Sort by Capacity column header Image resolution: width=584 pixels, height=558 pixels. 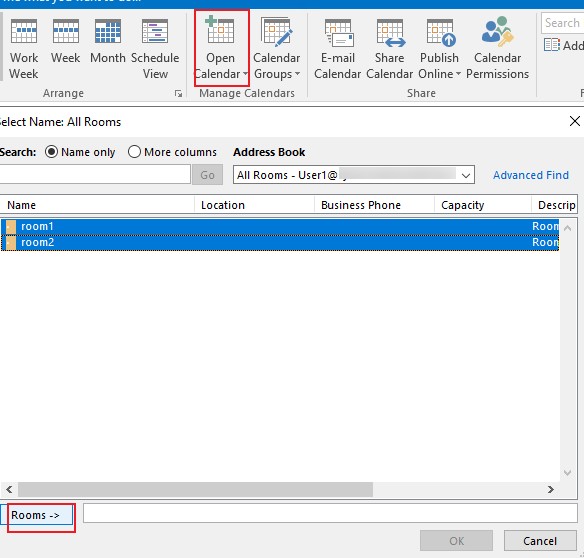click(483, 205)
